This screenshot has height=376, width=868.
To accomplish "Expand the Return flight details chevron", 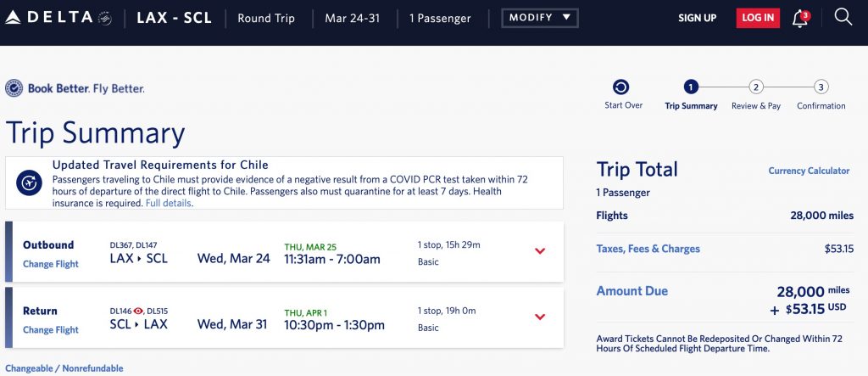I will (540, 317).
